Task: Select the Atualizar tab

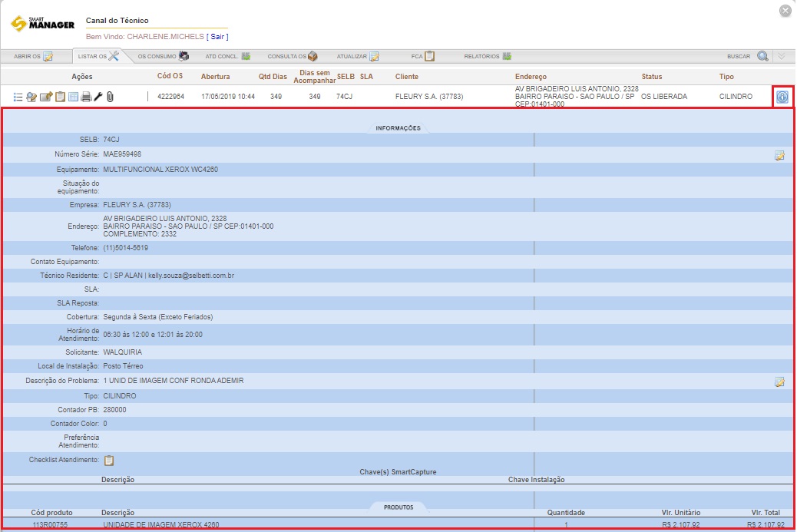Action: tap(358, 56)
